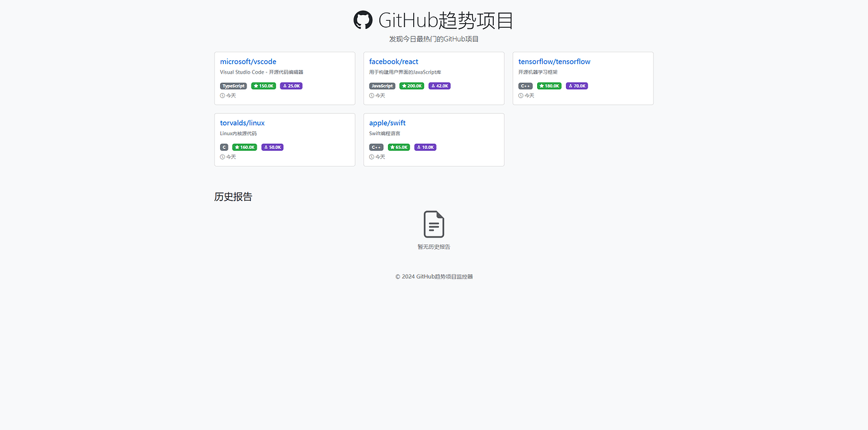Click the GitHub趋势项目 page title
Viewport: 868px width, 430px height.
(445, 19)
